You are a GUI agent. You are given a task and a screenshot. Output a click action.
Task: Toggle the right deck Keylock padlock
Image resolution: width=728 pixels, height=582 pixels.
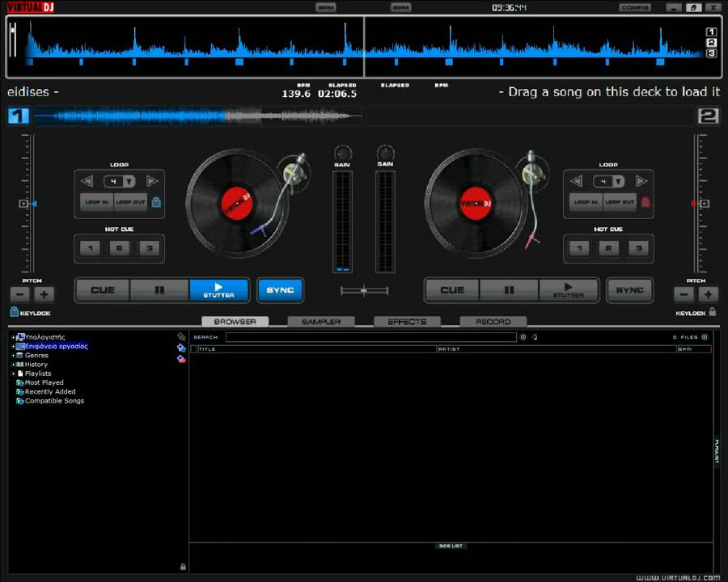pyautogui.click(x=713, y=311)
